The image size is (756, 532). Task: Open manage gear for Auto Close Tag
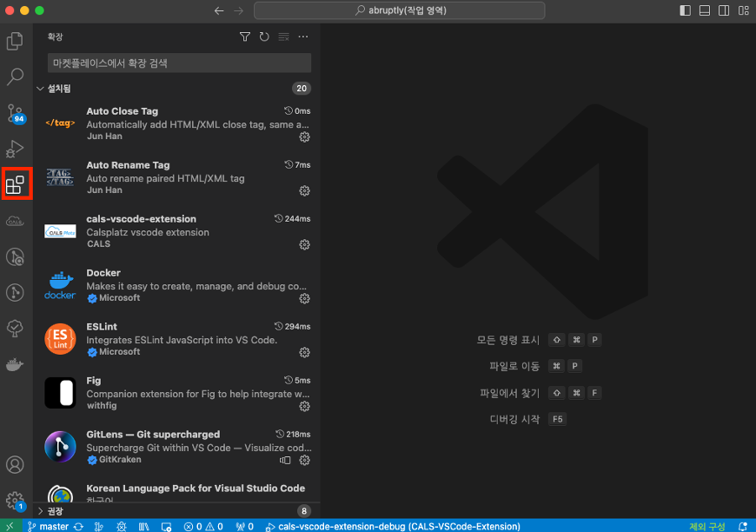[x=304, y=137]
